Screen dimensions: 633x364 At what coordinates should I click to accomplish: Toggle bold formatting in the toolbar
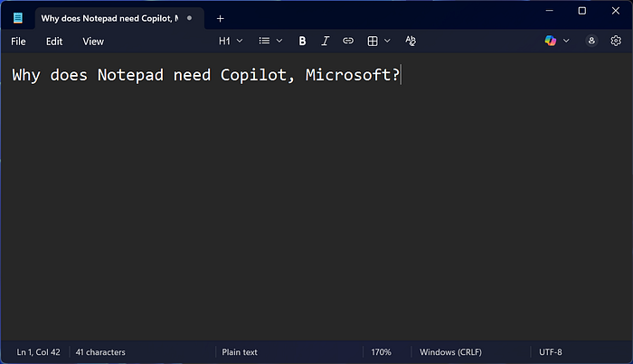tap(302, 41)
